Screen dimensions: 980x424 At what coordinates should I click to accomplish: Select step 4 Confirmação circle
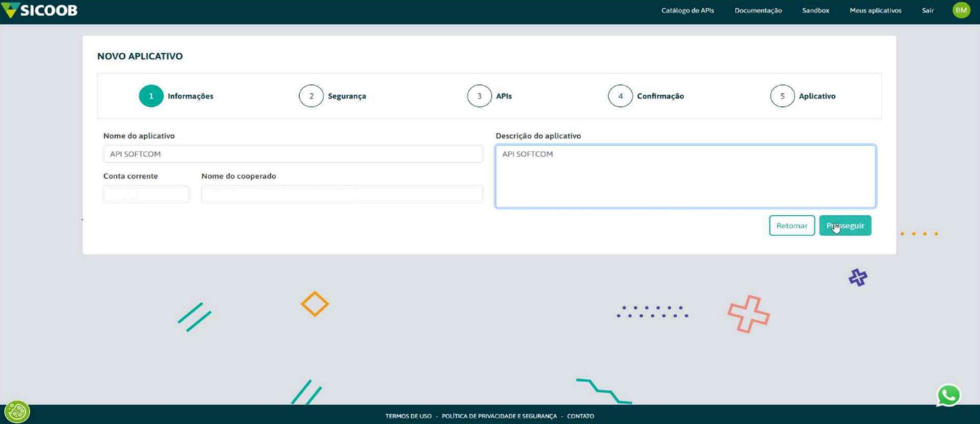(x=620, y=97)
